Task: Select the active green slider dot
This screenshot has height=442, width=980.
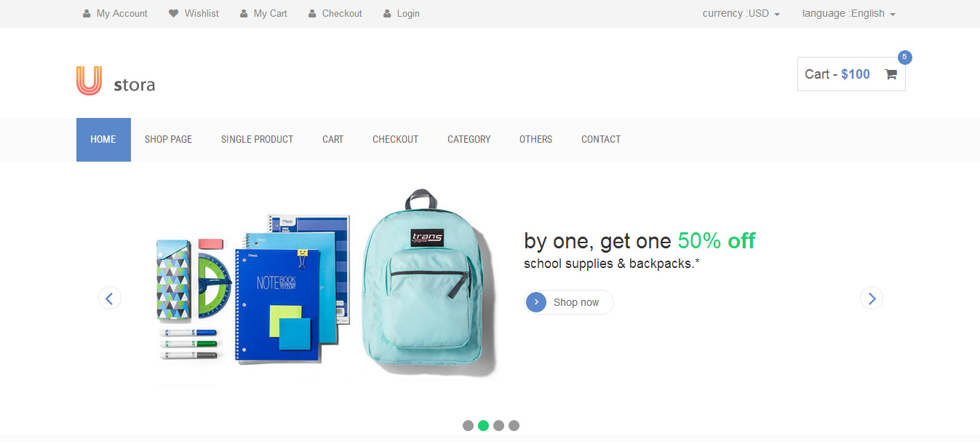Action: click(x=483, y=425)
